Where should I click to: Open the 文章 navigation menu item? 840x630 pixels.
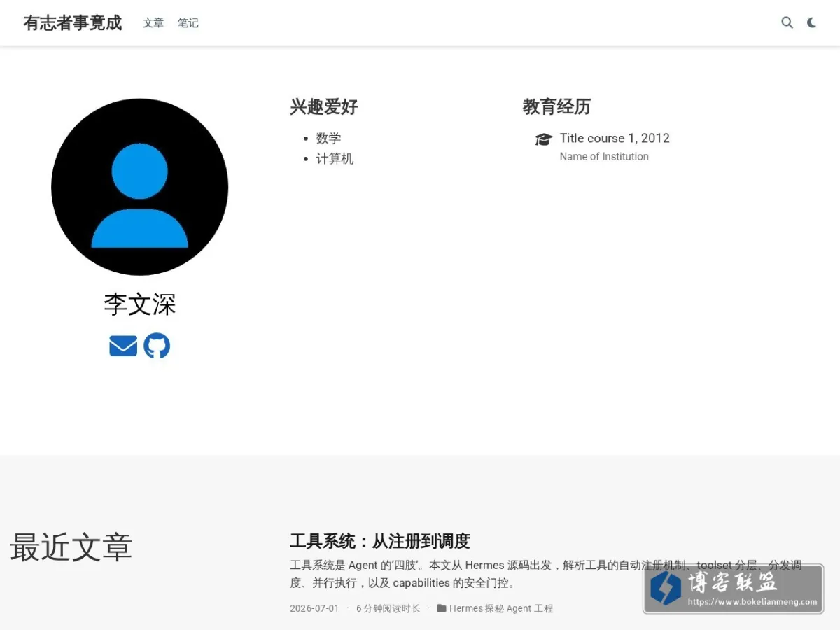pos(153,22)
